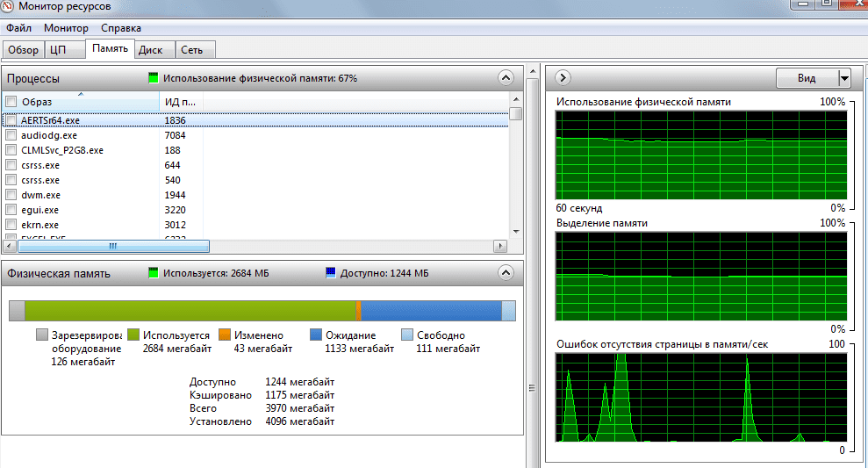This screenshot has height=468, width=868.
Task: Enable checkbox next to dwm.exe
Action: 11,195
